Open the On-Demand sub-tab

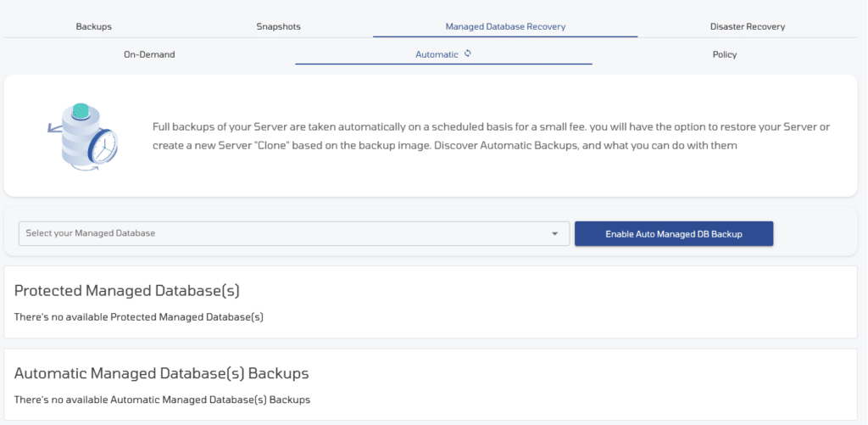(149, 54)
